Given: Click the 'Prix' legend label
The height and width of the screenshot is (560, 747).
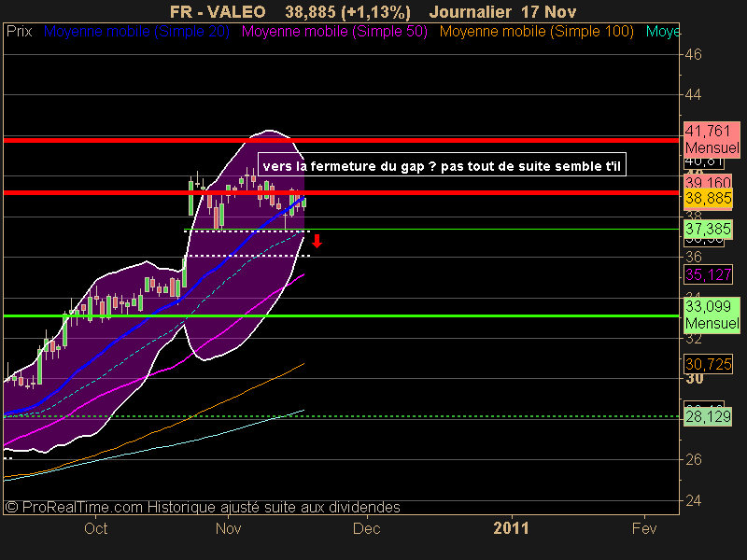Looking at the screenshot, I should (x=19, y=32).
